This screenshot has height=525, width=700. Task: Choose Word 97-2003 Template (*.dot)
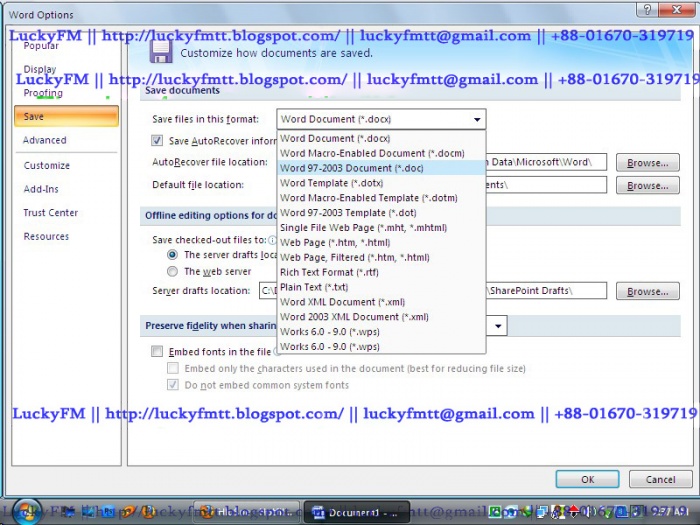tap(381, 212)
